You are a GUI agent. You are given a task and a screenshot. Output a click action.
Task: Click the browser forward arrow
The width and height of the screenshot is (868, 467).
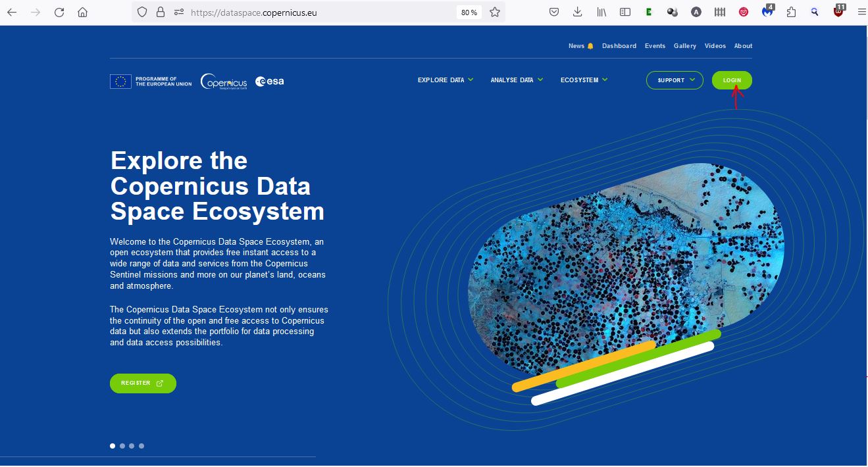[36, 12]
